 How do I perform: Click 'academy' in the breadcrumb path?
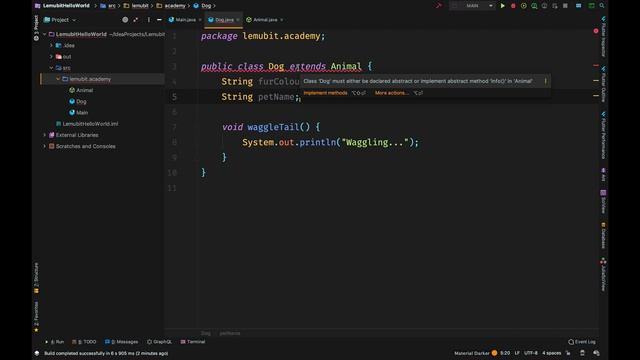point(175,6)
